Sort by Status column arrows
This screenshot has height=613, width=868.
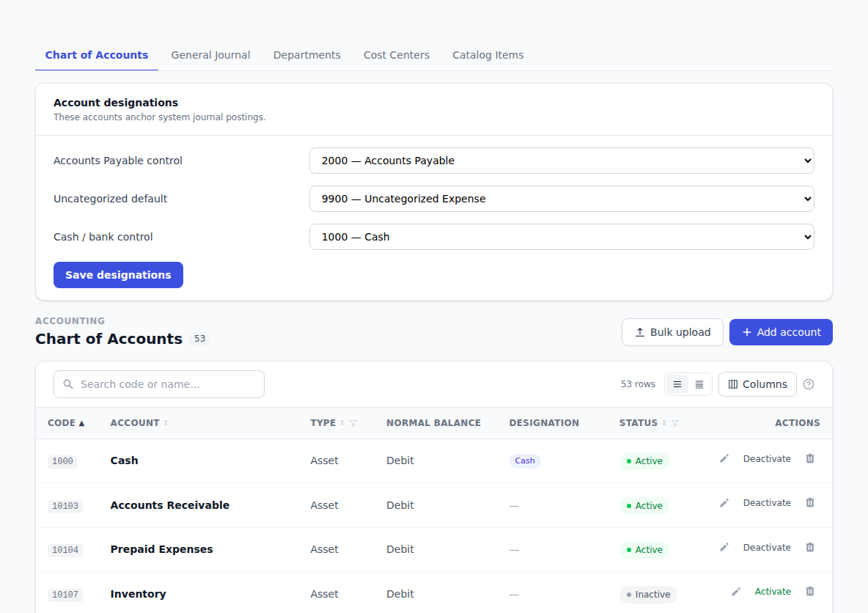pos(663,422)
